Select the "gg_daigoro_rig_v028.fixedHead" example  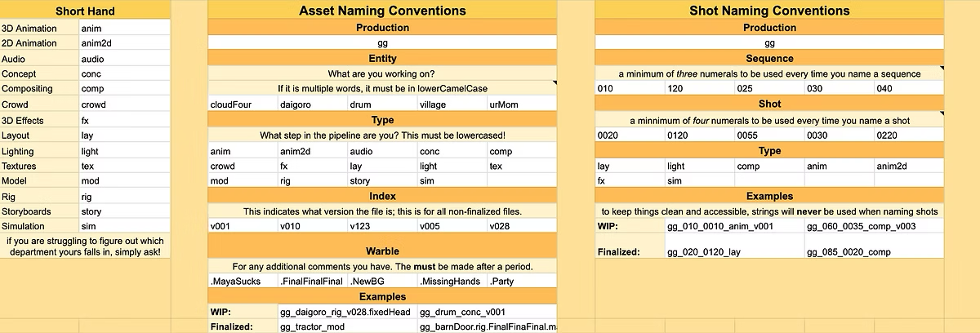pos(347,312)
